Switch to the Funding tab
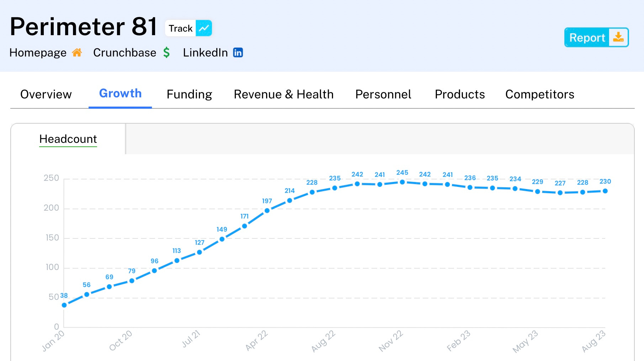The width and height of the screenshot is (644, 361). pyautogui.click(x=189, y=94)
